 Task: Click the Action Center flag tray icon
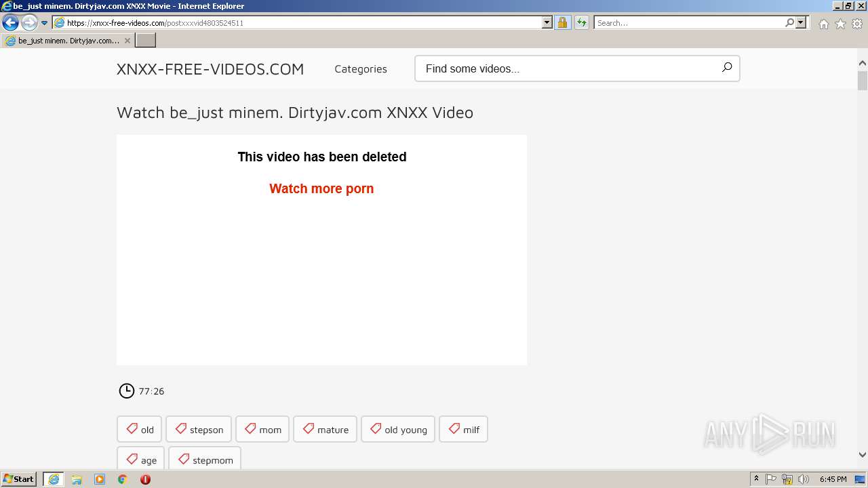coord(771,479)
